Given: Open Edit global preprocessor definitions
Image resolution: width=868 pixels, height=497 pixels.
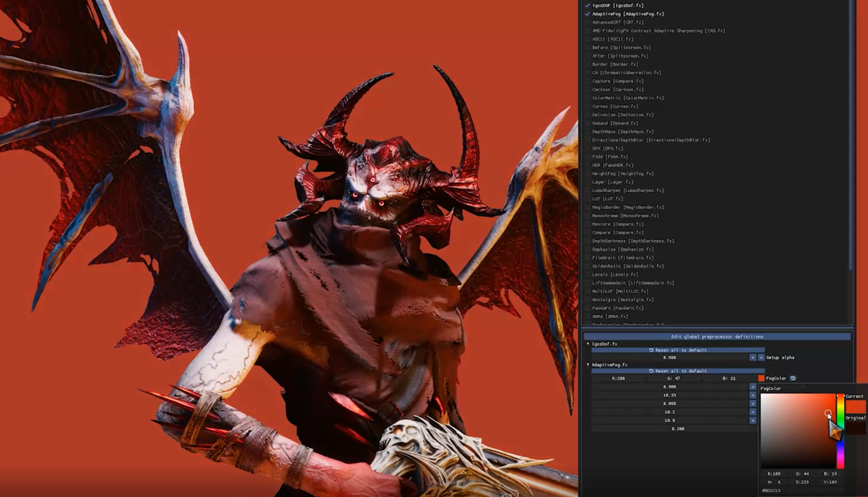Looking at the screenshot, I should (x=717, y=337).
